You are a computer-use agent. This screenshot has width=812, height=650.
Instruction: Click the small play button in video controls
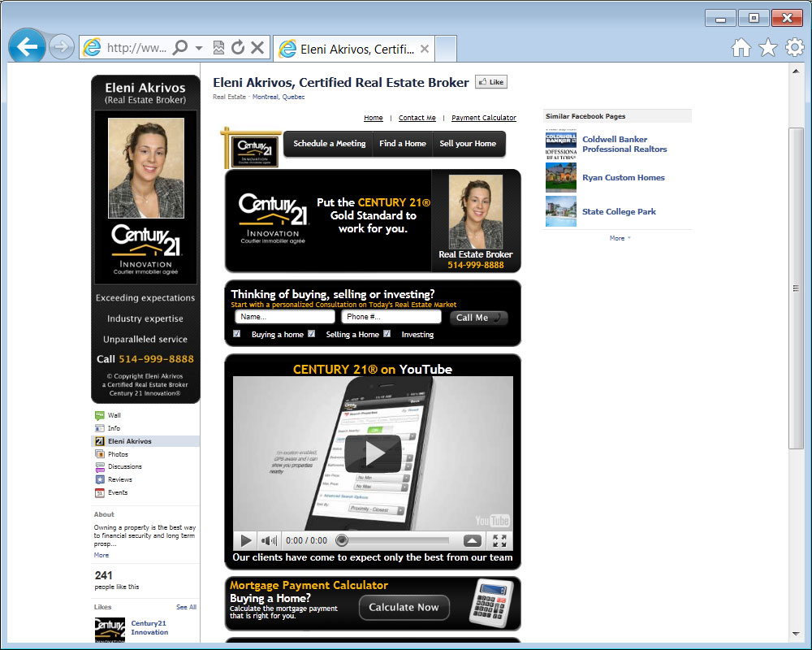[x=246, y=540]
